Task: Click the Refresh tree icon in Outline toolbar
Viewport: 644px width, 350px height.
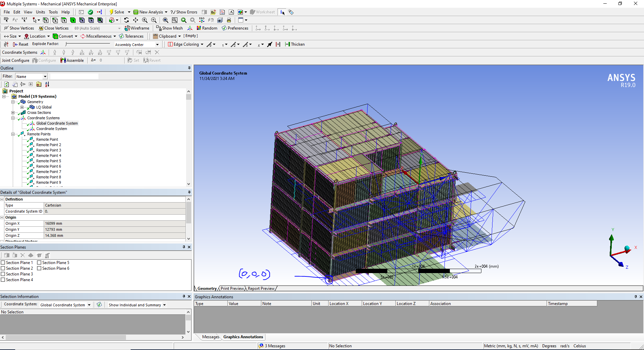Action: click(x=6, y=84)
